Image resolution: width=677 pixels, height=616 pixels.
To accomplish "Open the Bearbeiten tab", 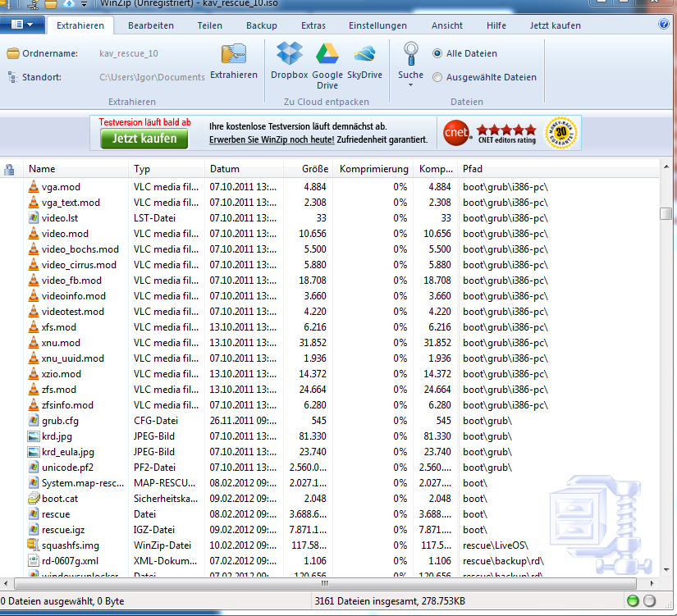I will click(x=151, y=25).
